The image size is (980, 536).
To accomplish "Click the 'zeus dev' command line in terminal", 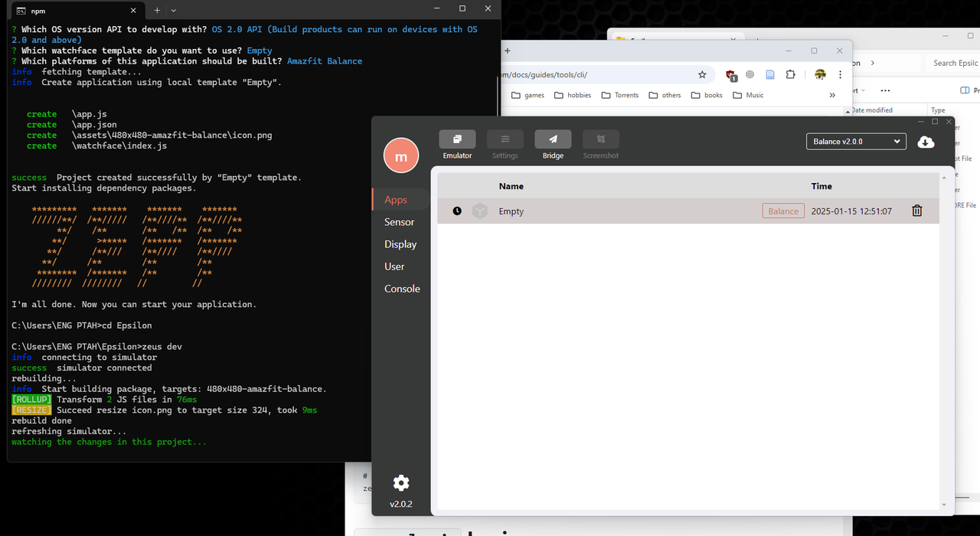I will [x=96, y=347].
